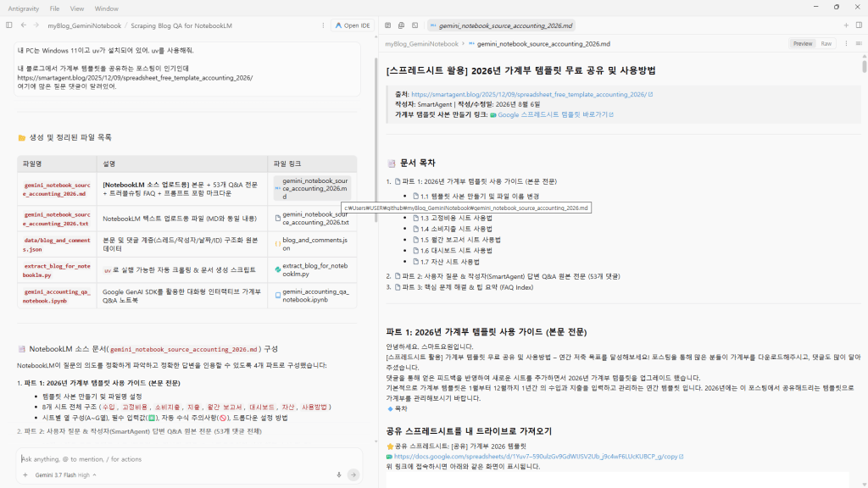This screenshot has height=488, width=868.
Task: Click the Open IDE button
Action: 353,25
